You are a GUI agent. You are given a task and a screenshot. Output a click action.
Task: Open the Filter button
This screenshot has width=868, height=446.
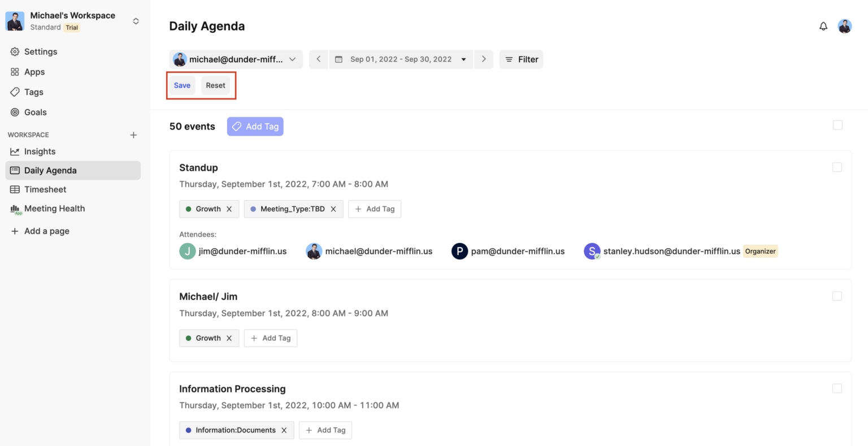click(521, 59)
